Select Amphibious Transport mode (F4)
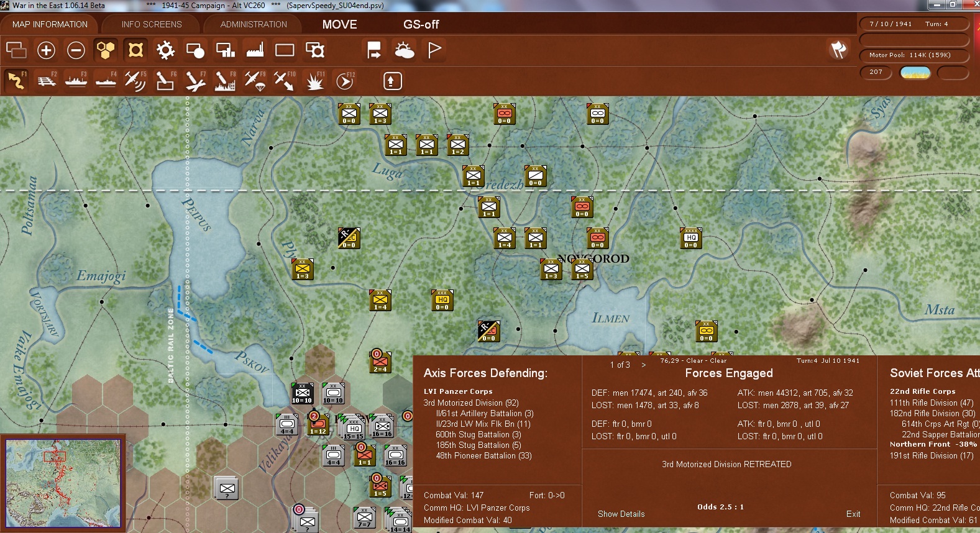The height and width of the screenshot is (533, 980). 106,81
